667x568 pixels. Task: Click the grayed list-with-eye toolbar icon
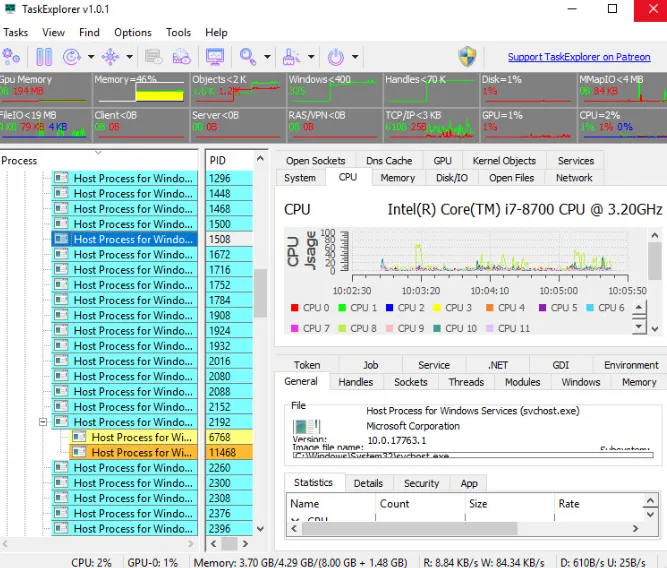coord(154,57)
